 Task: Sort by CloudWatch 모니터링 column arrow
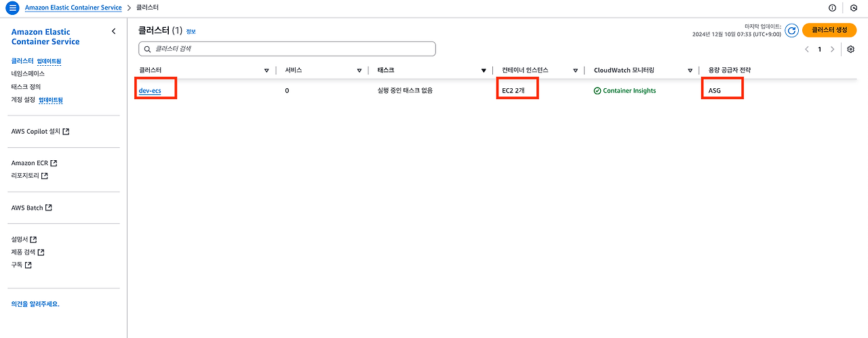click(x=690, y=71)
